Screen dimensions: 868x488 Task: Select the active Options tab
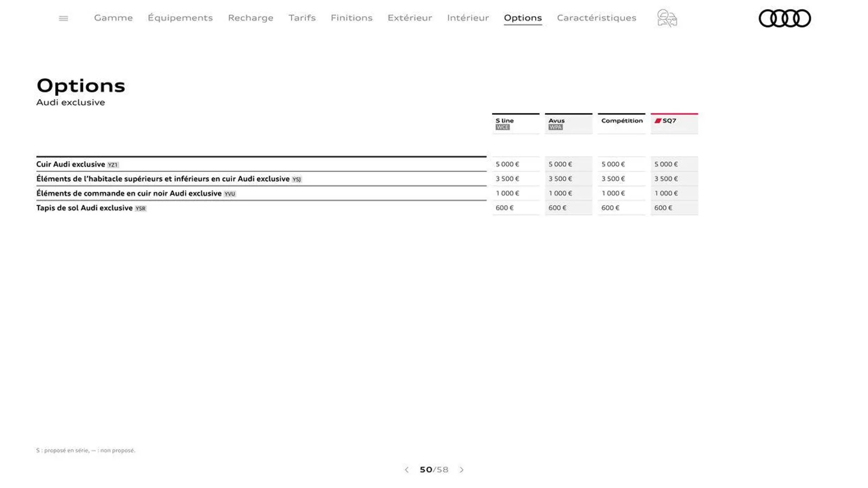[x=523, y=18]
